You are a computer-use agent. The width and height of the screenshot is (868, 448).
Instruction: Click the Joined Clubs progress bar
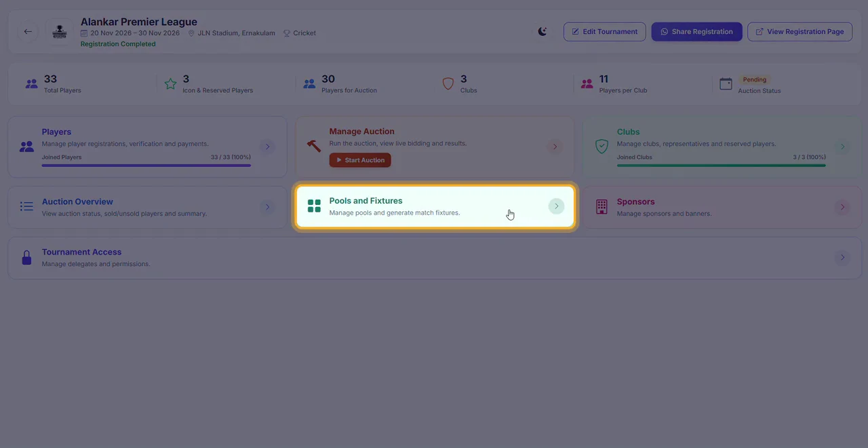[x=722, y=166]
